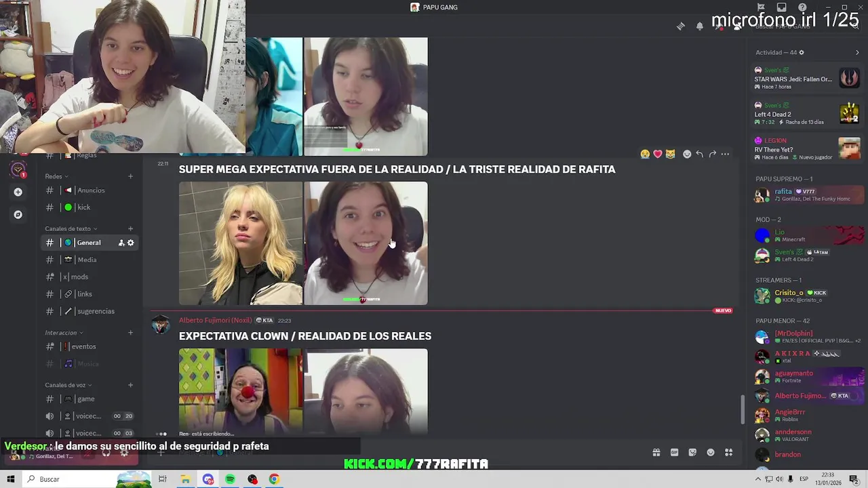The height and width of the screenshot is (488, 868).
Task: Enlarge the blonde woman image thumbnail
Action: pyautogui.click(x=241, y=243)
